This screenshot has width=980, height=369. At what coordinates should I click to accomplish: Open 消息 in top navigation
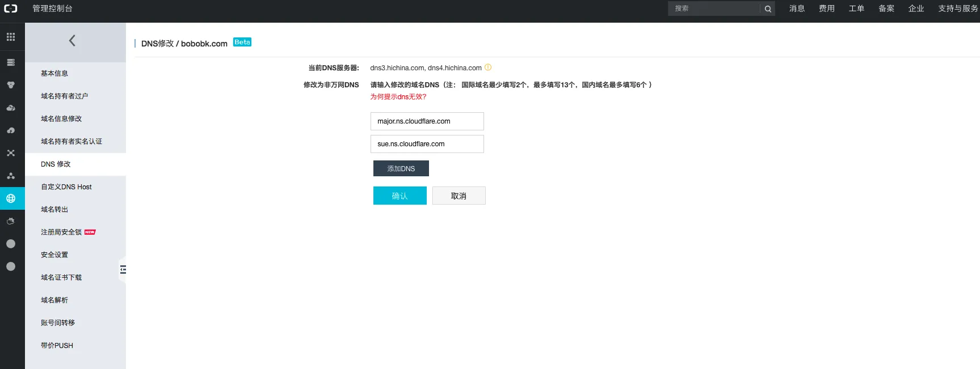[x=797, y=9]
